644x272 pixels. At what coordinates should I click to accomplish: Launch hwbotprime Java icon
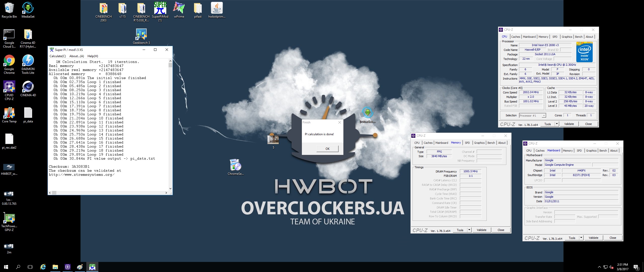pyautogui.click(x=217, y=10)
